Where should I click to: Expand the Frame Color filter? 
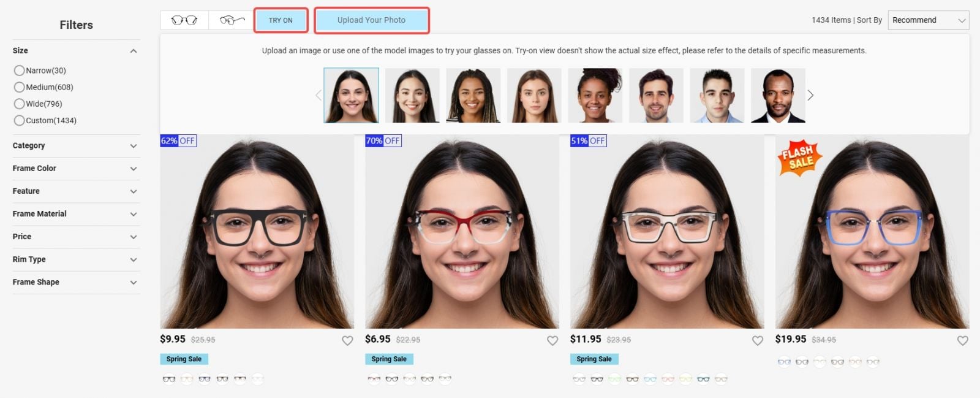[x=76, y=168]
